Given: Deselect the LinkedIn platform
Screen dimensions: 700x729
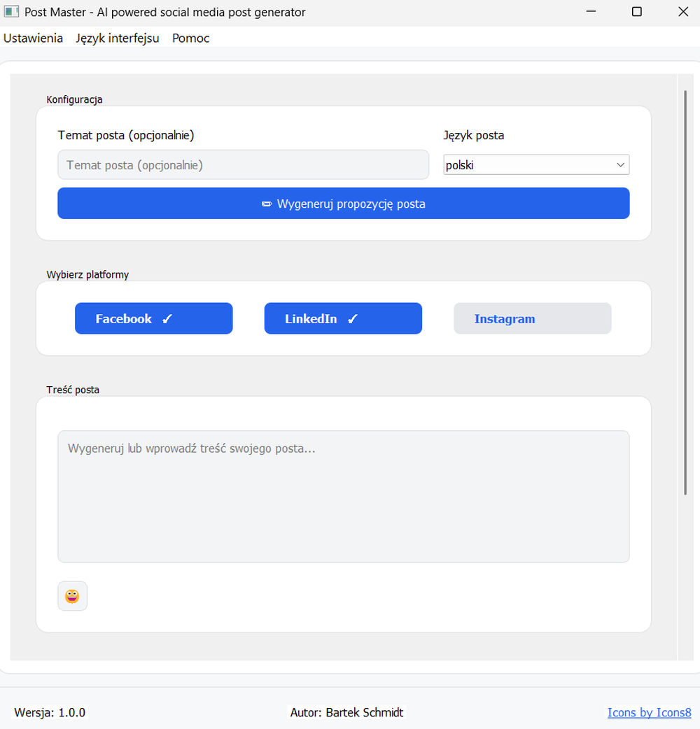Looking at the screenshot, I should coord(322,318).
